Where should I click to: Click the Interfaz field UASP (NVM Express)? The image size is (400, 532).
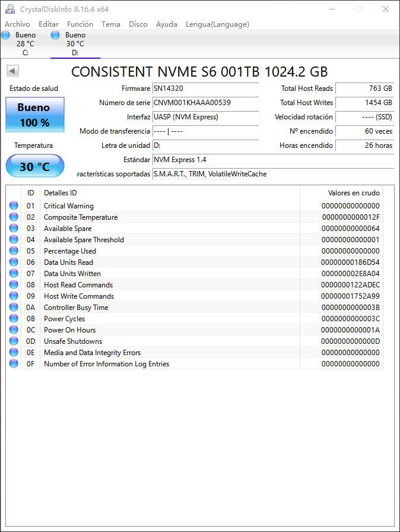coord(205,117)
